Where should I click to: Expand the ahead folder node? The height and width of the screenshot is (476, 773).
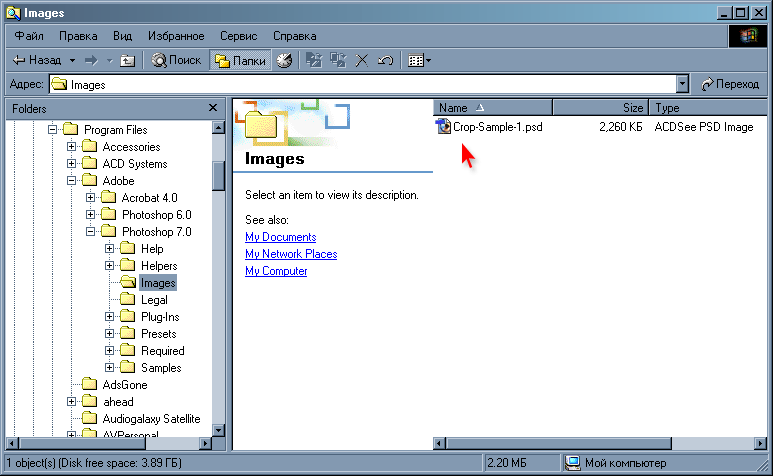click(x=71, y=402)
